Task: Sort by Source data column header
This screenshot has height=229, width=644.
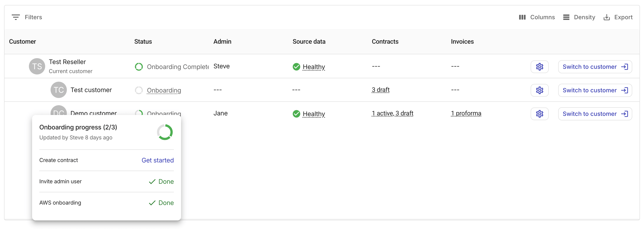Action: click(309, 42)
